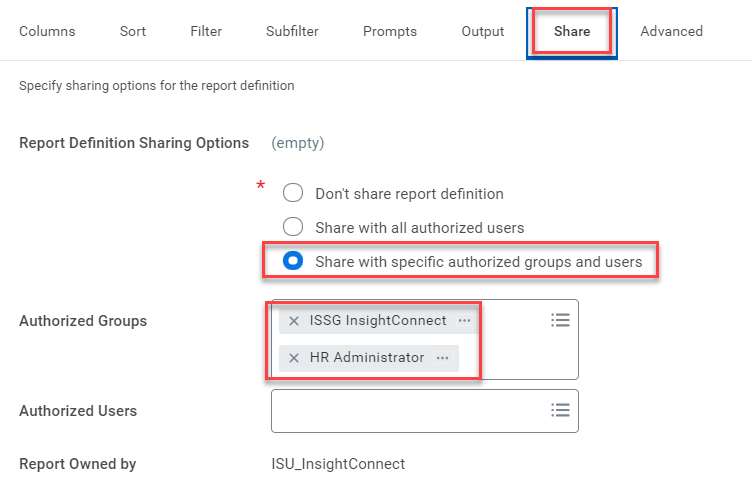
Task: Select Share with specific authorized groups option
Action: click(293, 261)
